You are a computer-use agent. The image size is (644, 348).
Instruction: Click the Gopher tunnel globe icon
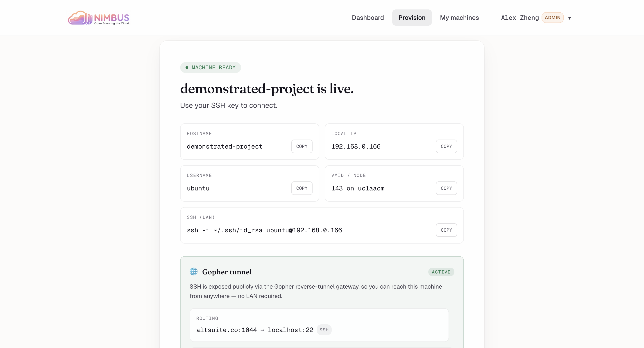tap(193, 271)
